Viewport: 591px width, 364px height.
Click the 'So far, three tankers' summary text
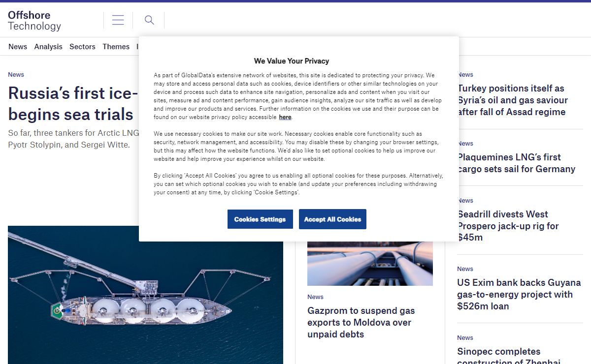(73, 139)
